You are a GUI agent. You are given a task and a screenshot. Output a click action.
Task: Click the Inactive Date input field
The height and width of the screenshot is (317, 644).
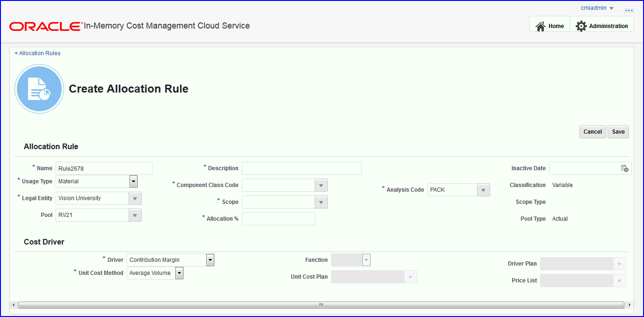(585, 168)
